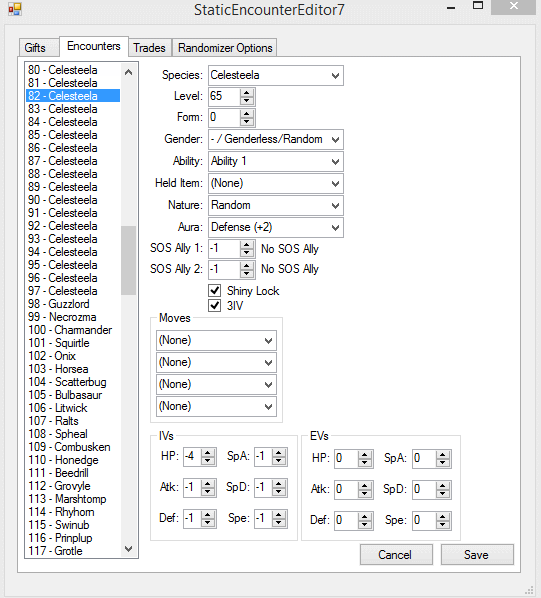Click the Cancel button

(x=396, y=555)
